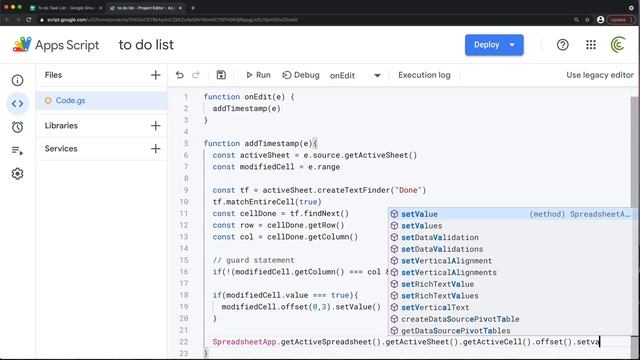Click 'tf.matchEntireCell(true)' on line 10

point(267,202)
